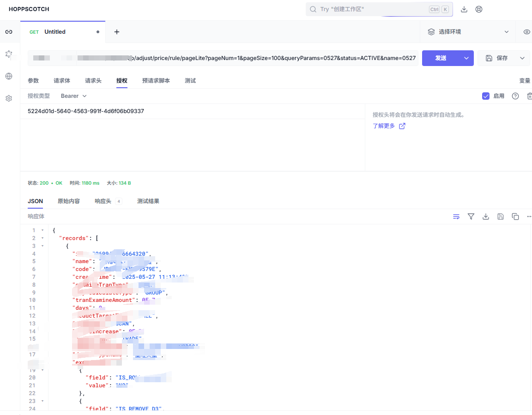Viewport: 532px width, 415px height.
Task: Click the authorization help question icon
Action: 515,96
